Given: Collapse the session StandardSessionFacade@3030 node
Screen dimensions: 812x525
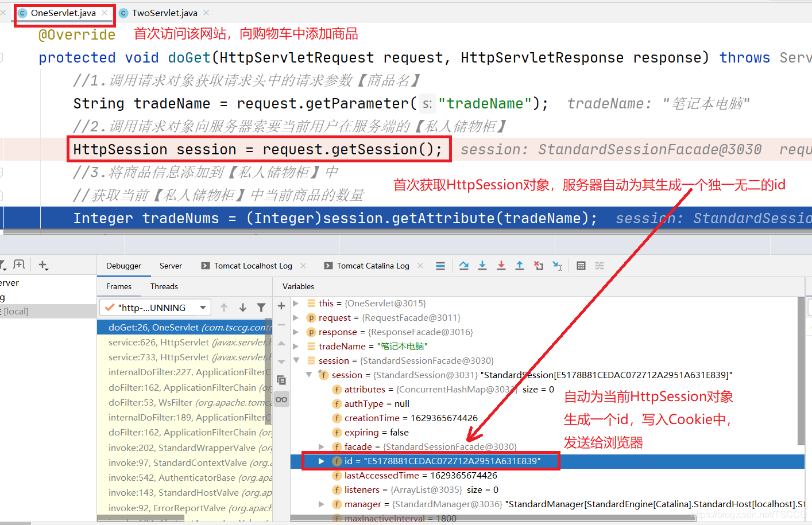Looking at the screenshot, I should 296,360.
